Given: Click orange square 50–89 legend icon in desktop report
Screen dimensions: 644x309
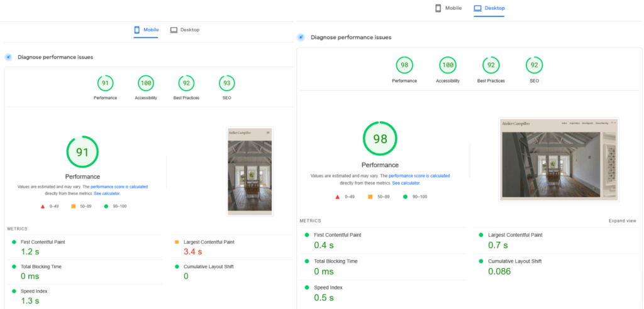Looking at the screenshot, I should [370, 197].
